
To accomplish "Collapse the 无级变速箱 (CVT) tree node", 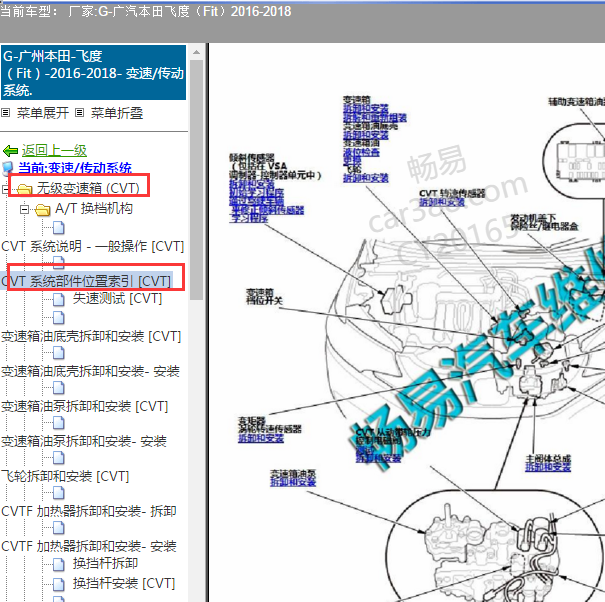I will (5, 189).
